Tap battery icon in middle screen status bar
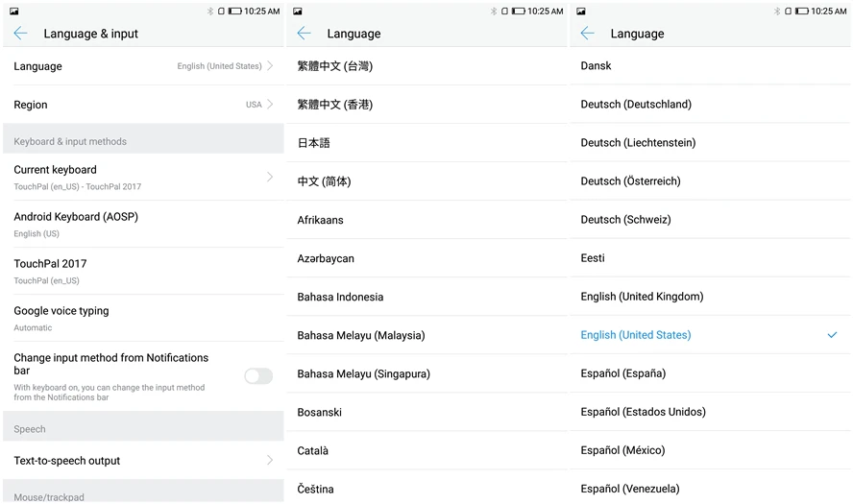Screen dimensions: 853x504 tap(518, 11)
